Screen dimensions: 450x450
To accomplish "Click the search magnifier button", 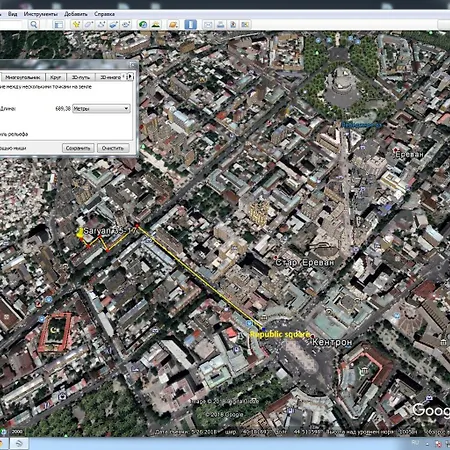I will point(34,24).
